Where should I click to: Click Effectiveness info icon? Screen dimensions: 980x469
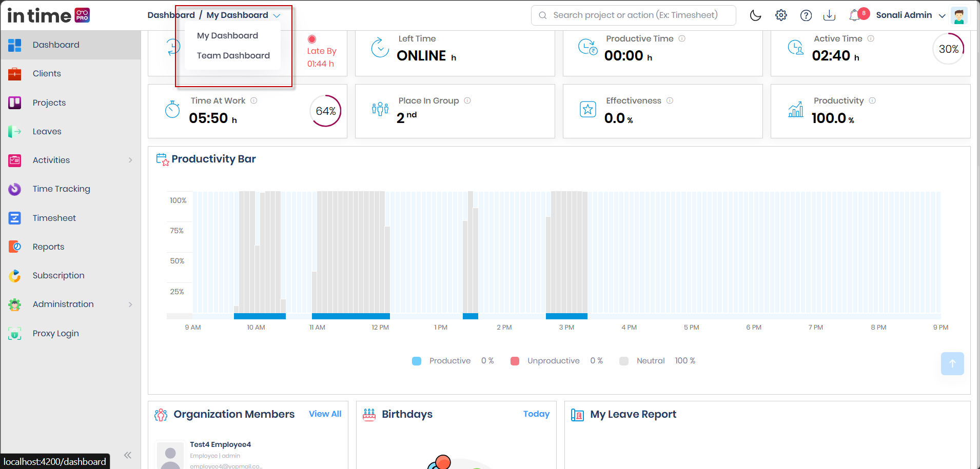670,100
